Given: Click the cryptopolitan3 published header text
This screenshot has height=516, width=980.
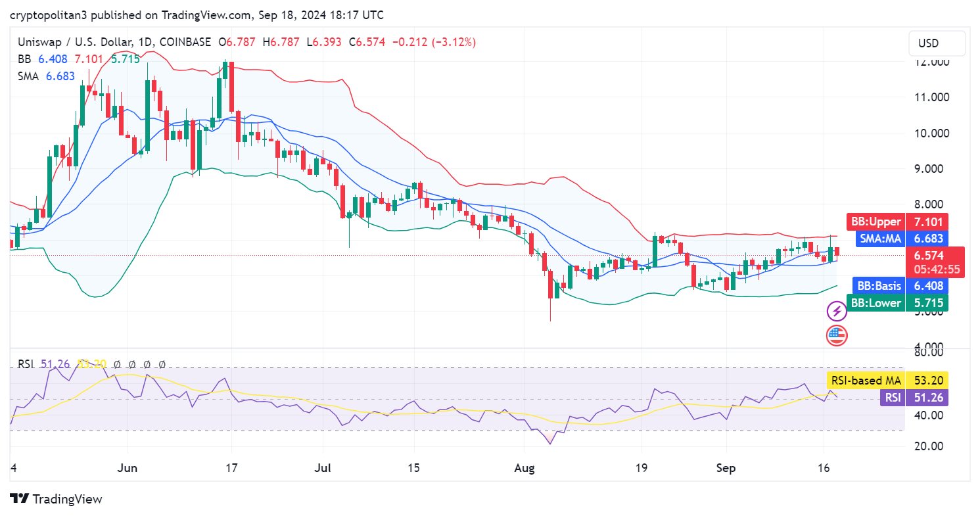Looking at the screenshot, I should (x=197, y=14).
